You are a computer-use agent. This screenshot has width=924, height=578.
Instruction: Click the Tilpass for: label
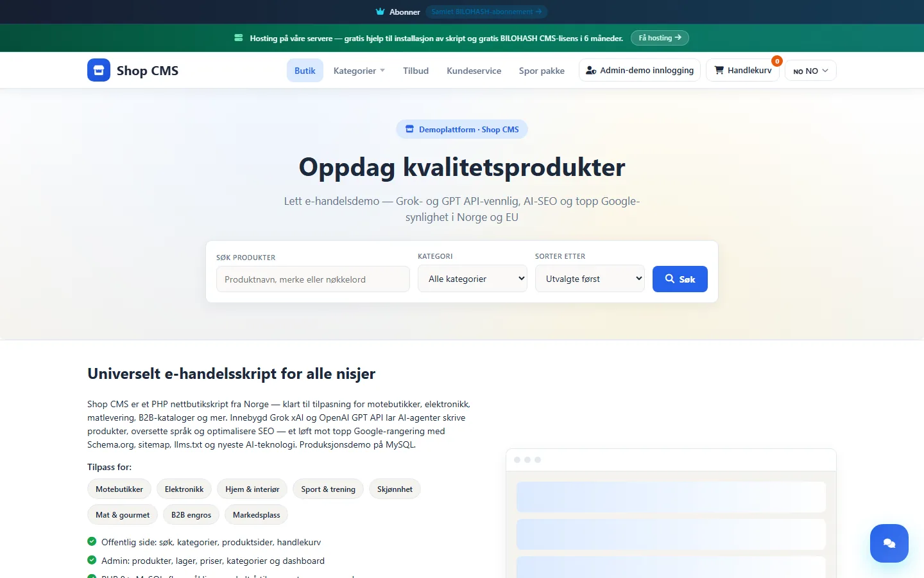pos(109,467)
